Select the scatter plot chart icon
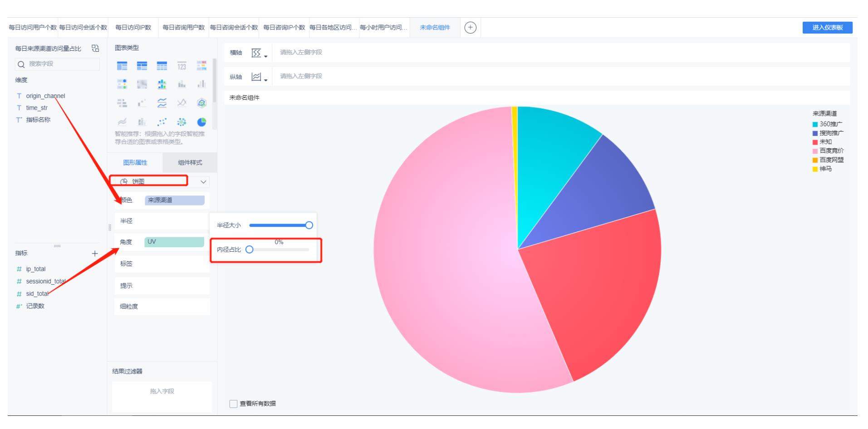 pos(162,122)
